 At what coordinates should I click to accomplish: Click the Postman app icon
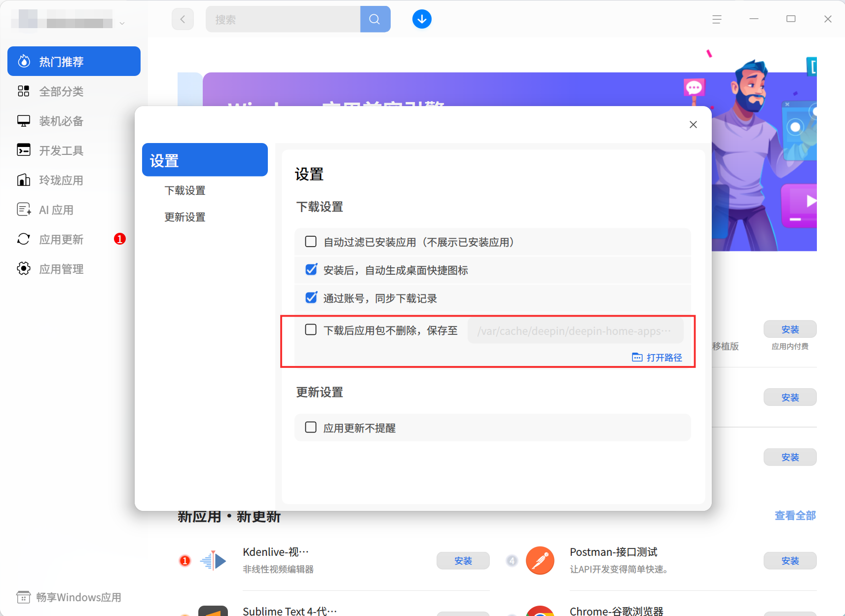pos(540,561)
